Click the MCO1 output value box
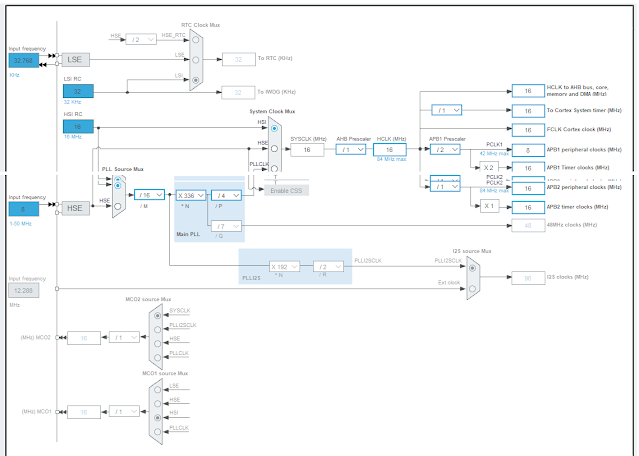The width and height of the screenshot is (639, 456). point(84,412)
